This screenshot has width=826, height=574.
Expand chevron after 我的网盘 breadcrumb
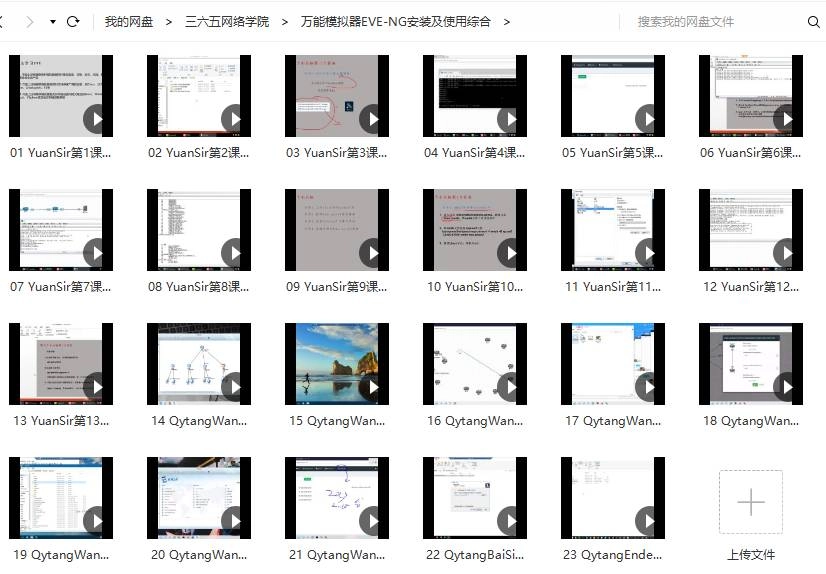tap(169, 22)
